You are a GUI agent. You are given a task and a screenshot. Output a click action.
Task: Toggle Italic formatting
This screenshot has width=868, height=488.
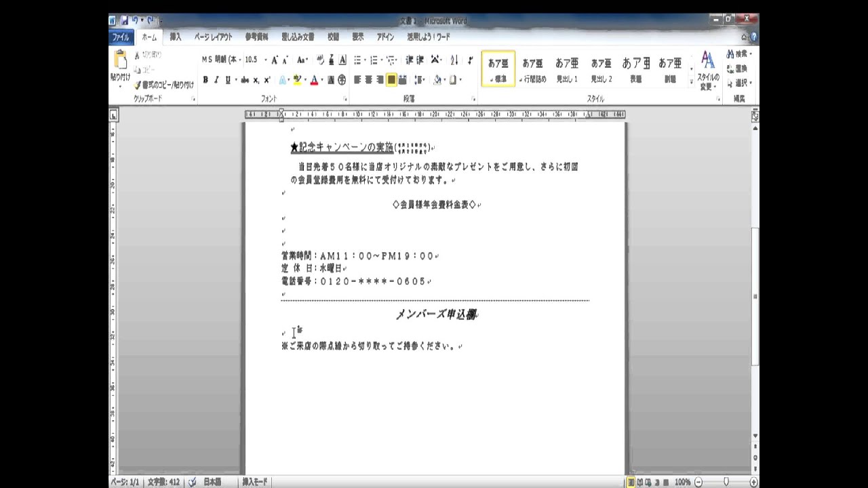click(216, 80)
